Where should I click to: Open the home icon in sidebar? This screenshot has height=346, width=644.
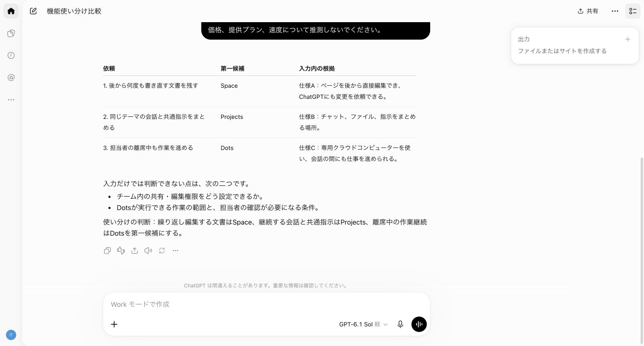pos(11,11)
